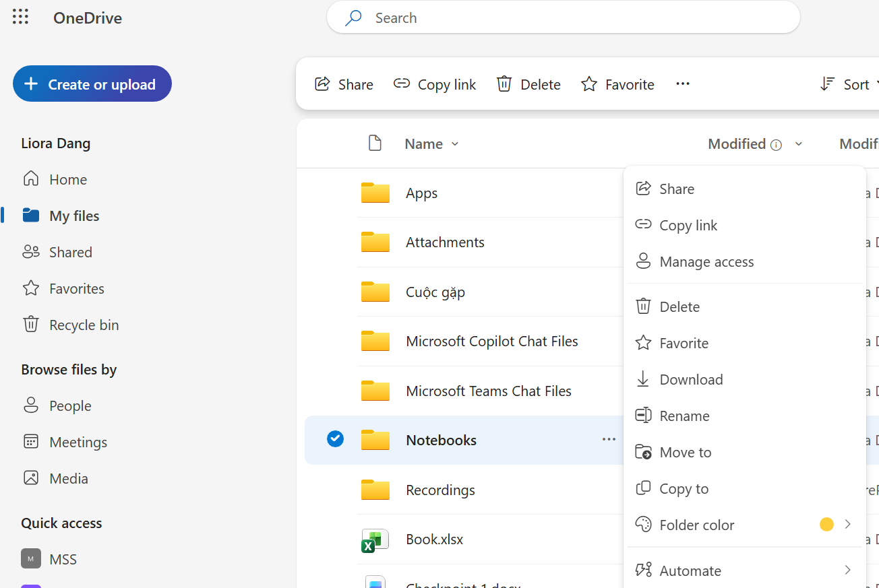Viewport: 879px width, 588px height.
Task: Open the Recycle bin
Action: pos(71,325)
